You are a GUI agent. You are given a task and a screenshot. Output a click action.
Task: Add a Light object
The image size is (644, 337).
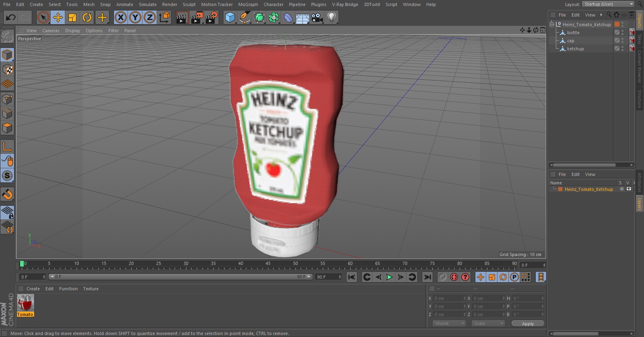332,17
